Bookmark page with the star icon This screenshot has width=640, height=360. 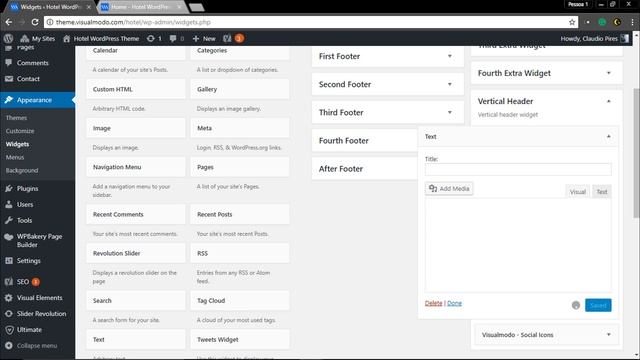pyautogui.click(x=572, y=22)
